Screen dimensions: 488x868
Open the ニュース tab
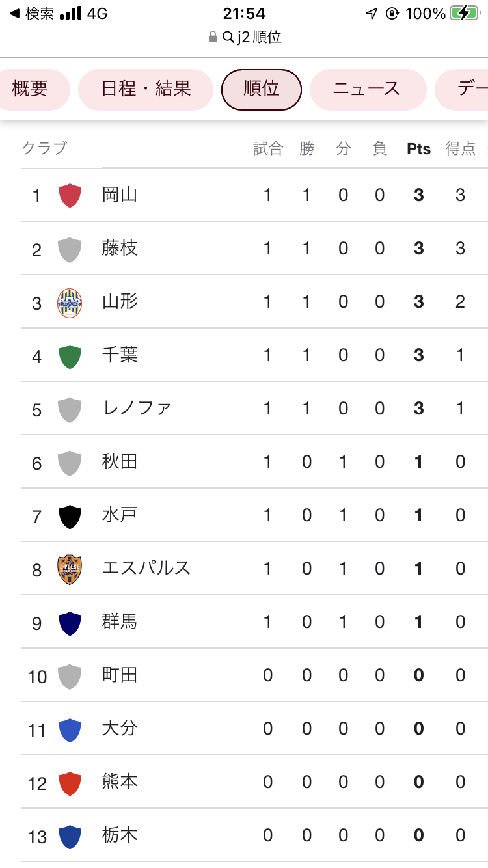367,89
